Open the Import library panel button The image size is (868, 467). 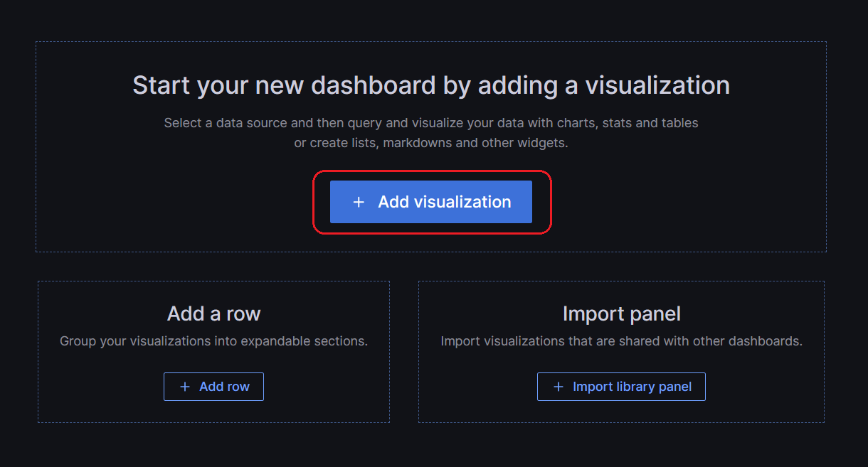[621, 387]
